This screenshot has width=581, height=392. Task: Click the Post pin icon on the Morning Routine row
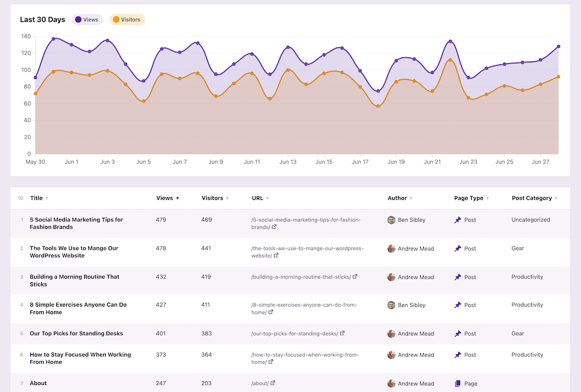457,277
